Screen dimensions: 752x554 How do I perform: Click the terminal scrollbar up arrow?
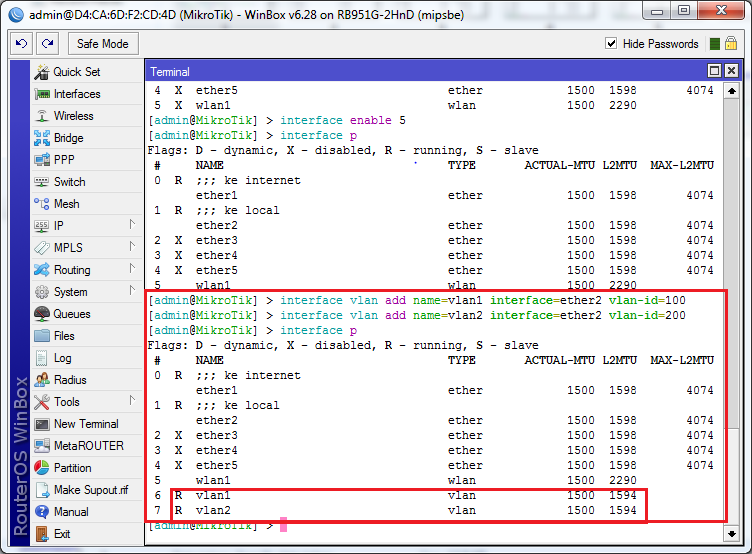[x=731, y=91]
